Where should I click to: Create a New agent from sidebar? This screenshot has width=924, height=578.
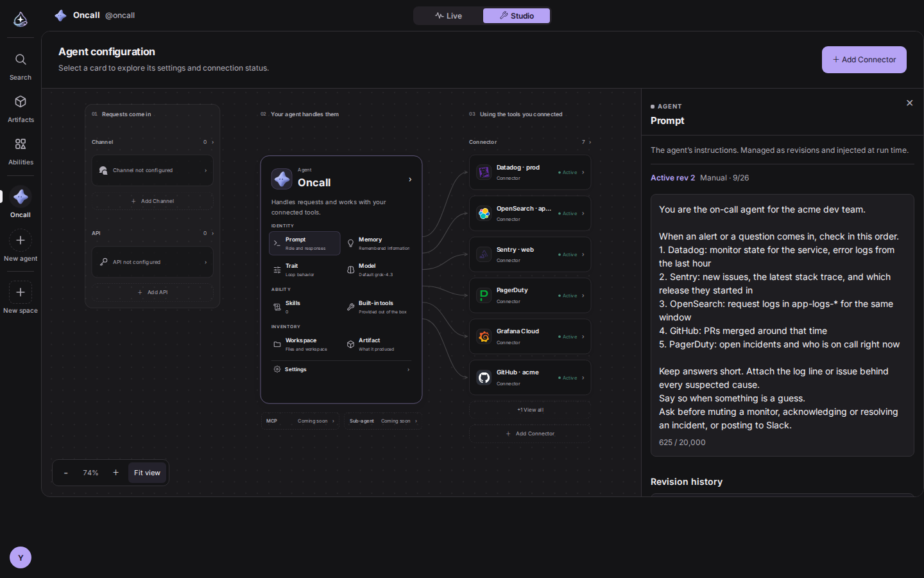(21, 247)
